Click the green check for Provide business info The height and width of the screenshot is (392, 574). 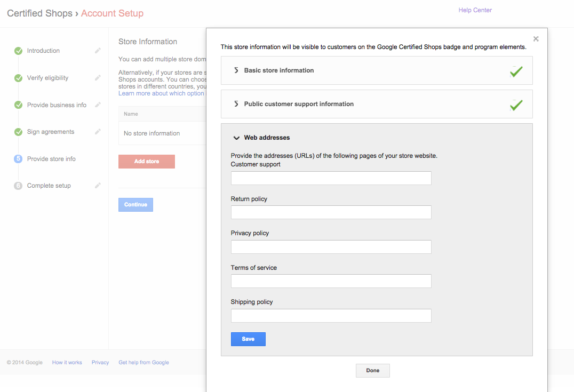[18, 105]
